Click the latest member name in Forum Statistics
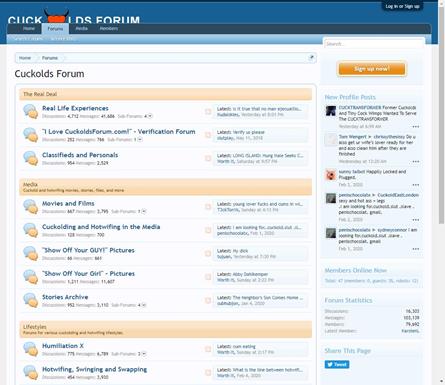Viewport: 445px width, 385px height. click(411, 331)
